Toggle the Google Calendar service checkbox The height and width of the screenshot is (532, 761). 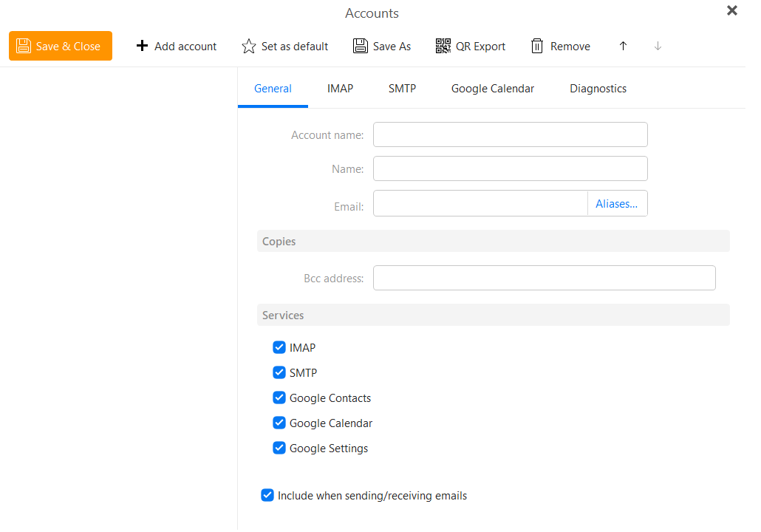tap(279, 423)
